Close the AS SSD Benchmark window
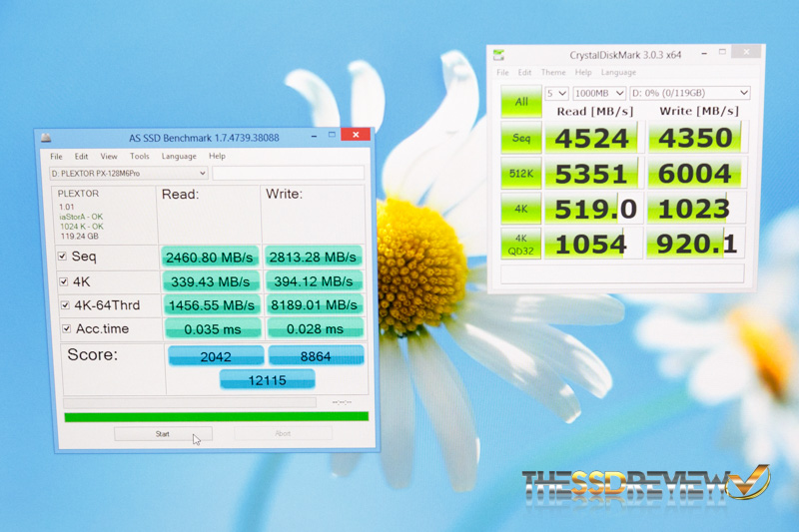Image resolution: width=799 pixels, height=532 pixels. (x=356, y=135)
